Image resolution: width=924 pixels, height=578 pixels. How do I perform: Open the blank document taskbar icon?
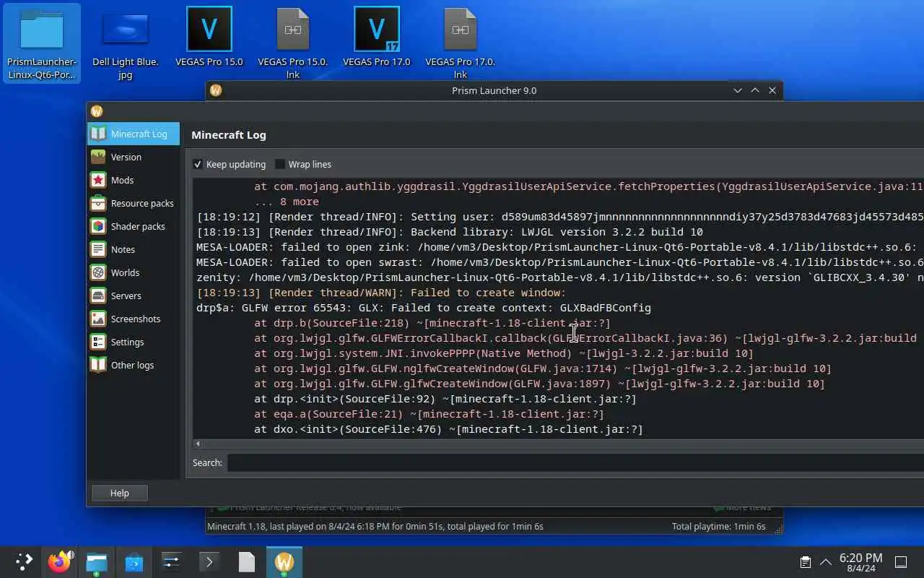click(247, 561)
